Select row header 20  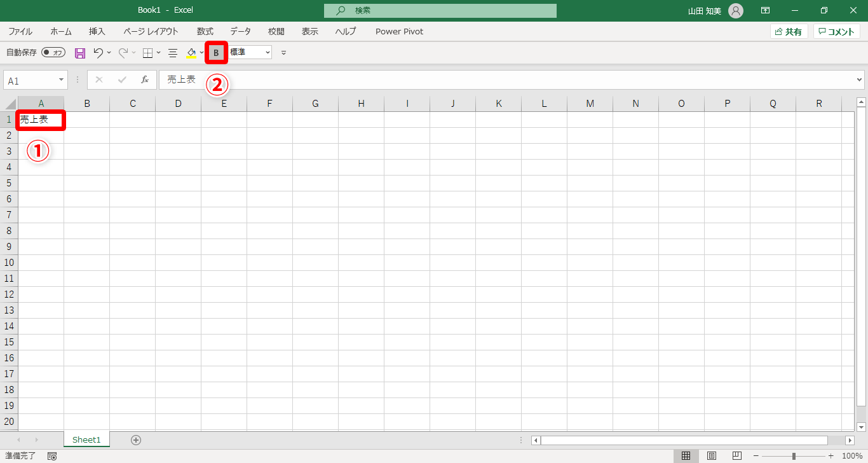9,422
